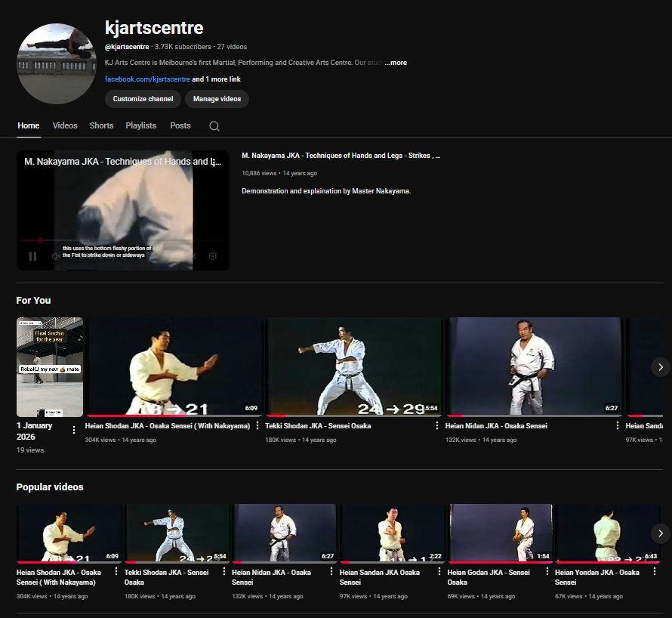
Task: Open options for Popular Heian Sandan video
Action: tap(439, 573)
